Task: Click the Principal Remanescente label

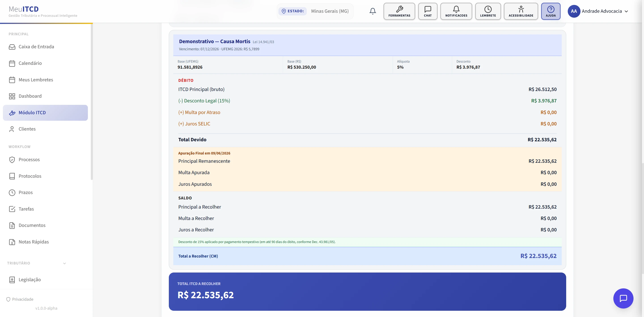Action: (x=204, y=161)
